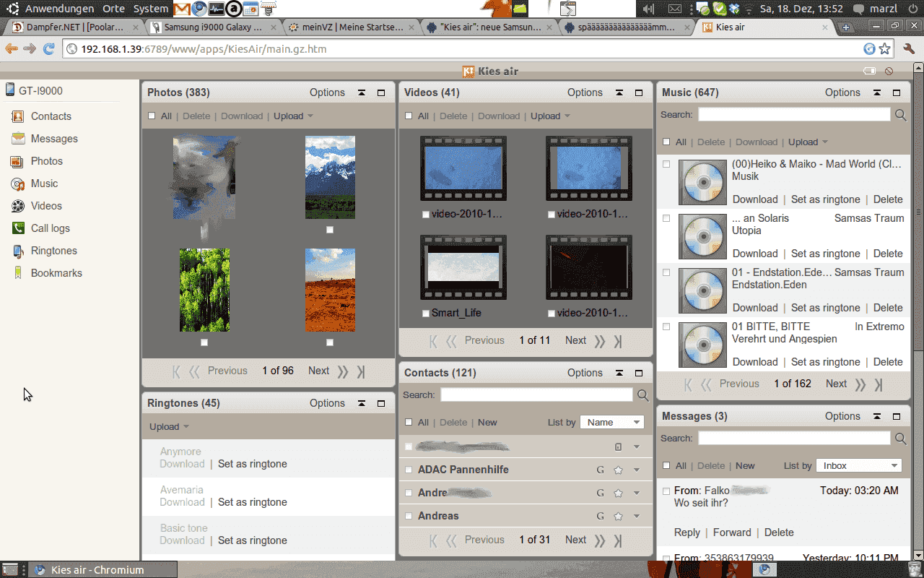This screenshot has width=924, height=578.
Task: Open the Ringtones Upload dropdown
Action: (x=169, y=427)
